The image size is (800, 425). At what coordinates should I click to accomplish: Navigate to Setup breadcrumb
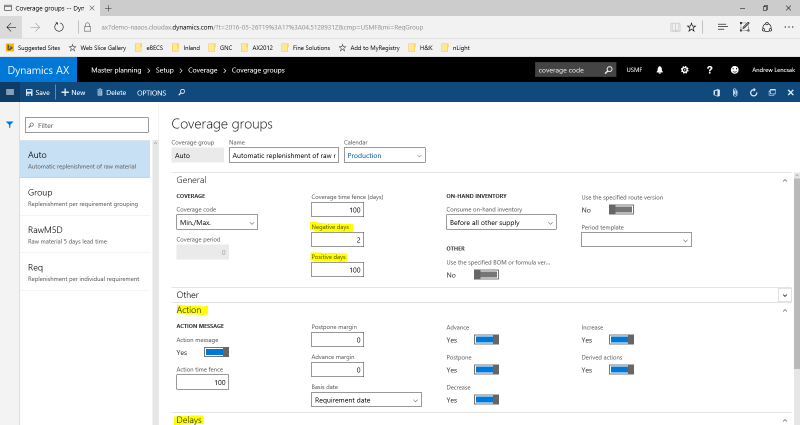(x=164, y=70)
